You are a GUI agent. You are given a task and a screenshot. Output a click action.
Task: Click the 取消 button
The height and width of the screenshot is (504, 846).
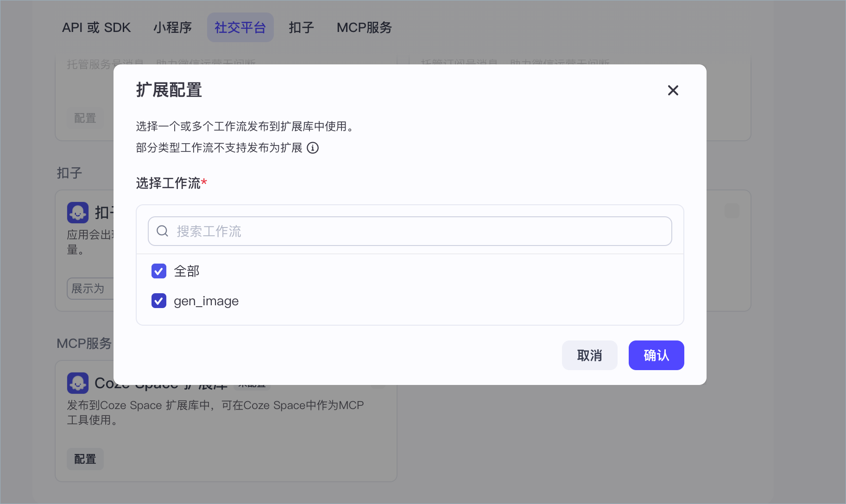[589, 355]
